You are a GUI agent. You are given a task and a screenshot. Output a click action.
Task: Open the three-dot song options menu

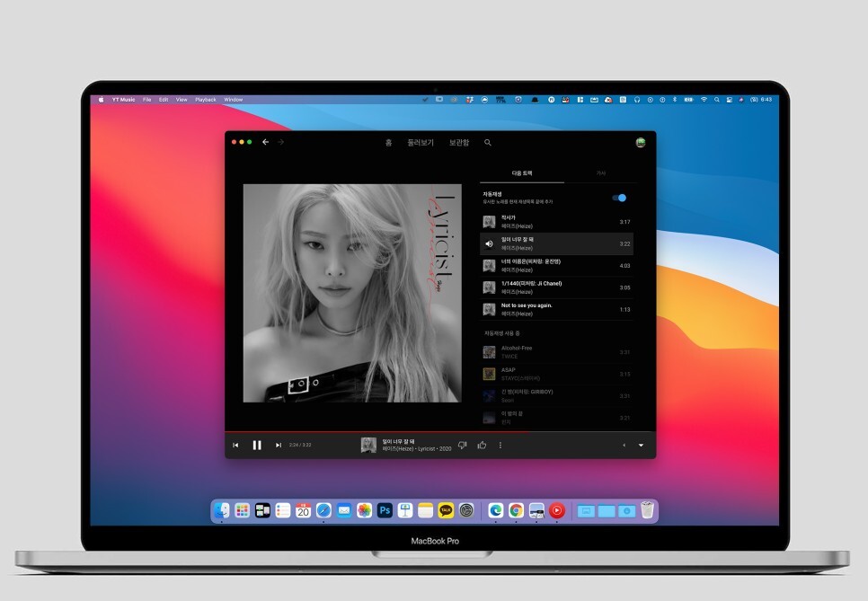click(500, 445)
